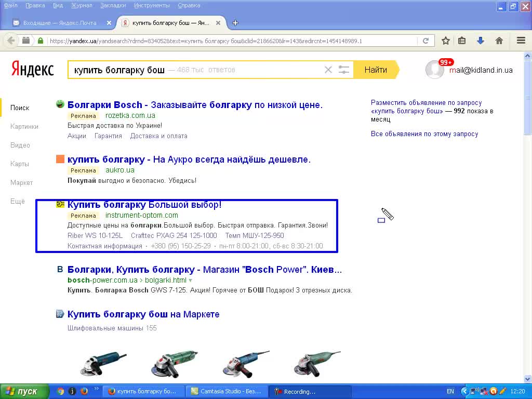
Task: Open the Правка menu
Action: pos(35,5)
